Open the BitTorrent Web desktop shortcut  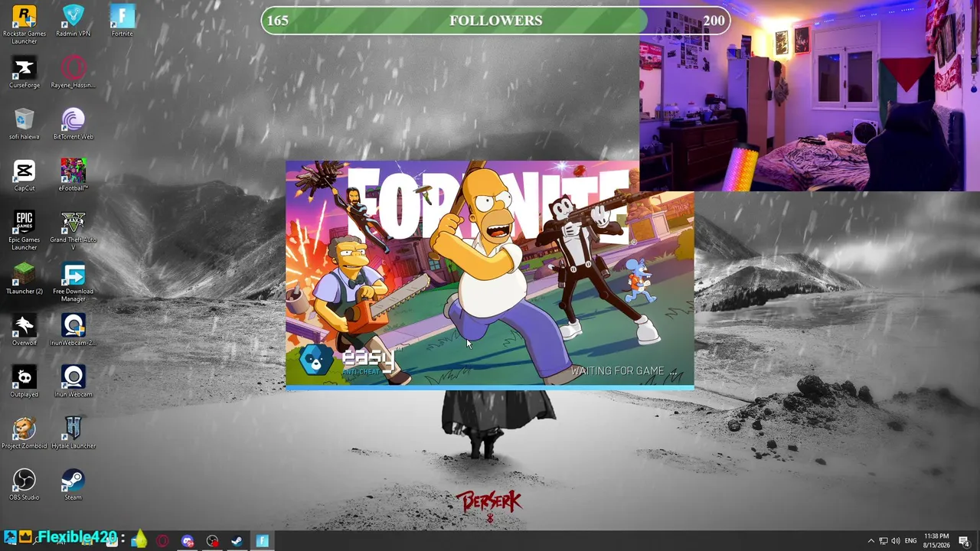point(73,124)
